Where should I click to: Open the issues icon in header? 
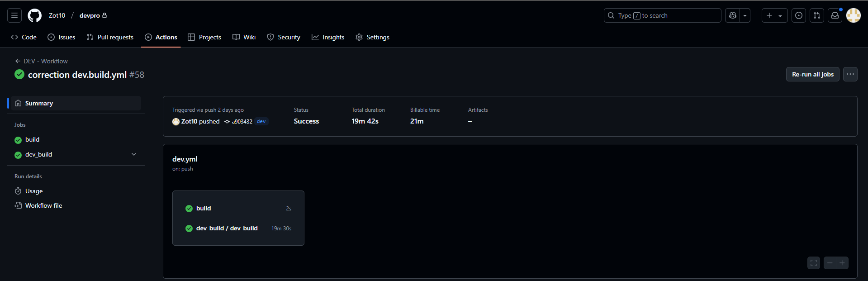799,15
